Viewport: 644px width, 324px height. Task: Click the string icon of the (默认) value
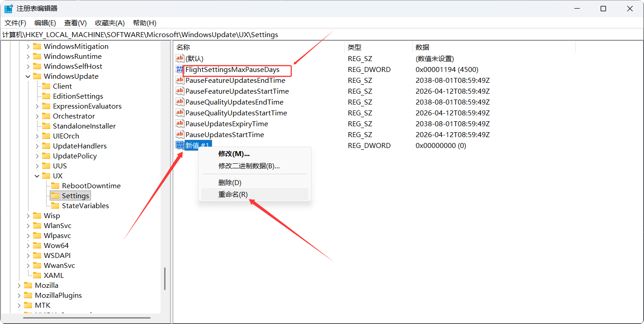(x=180, y=59)
